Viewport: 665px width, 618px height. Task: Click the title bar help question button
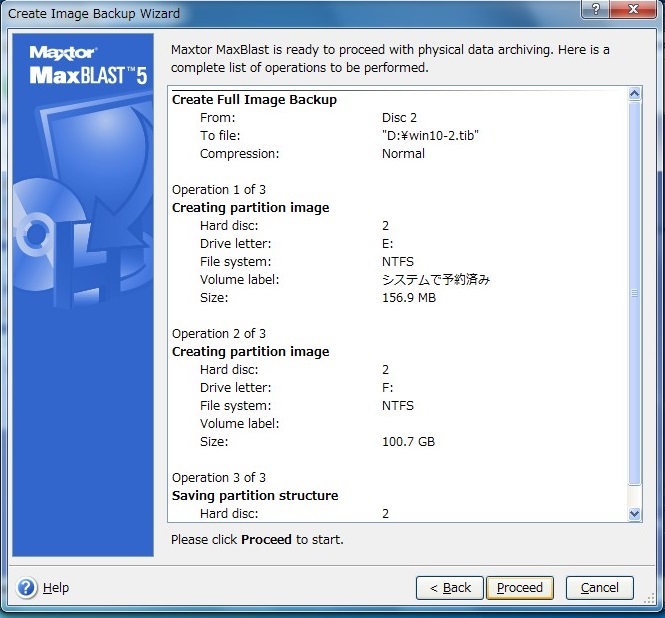coord(595,9)
